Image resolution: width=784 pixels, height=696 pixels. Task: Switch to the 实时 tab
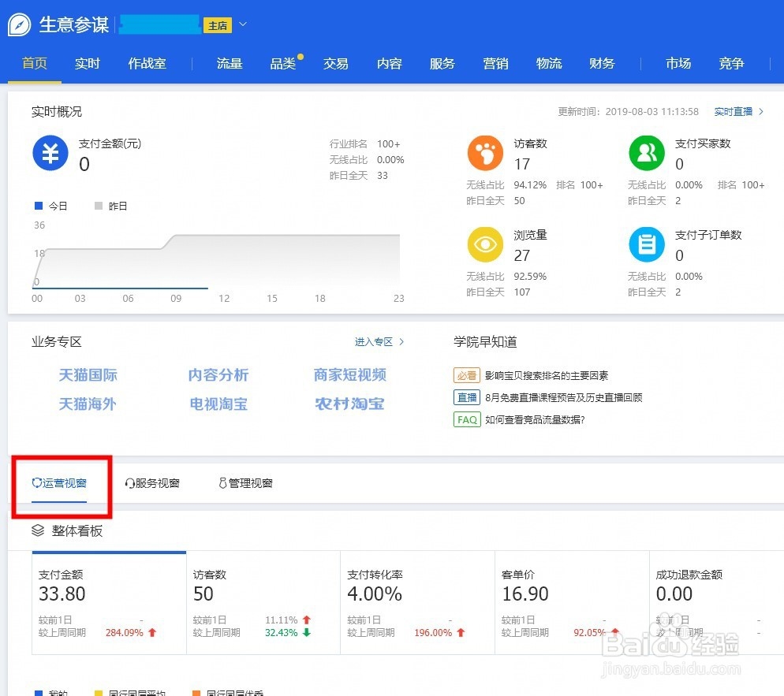click(x=88, y=64)
